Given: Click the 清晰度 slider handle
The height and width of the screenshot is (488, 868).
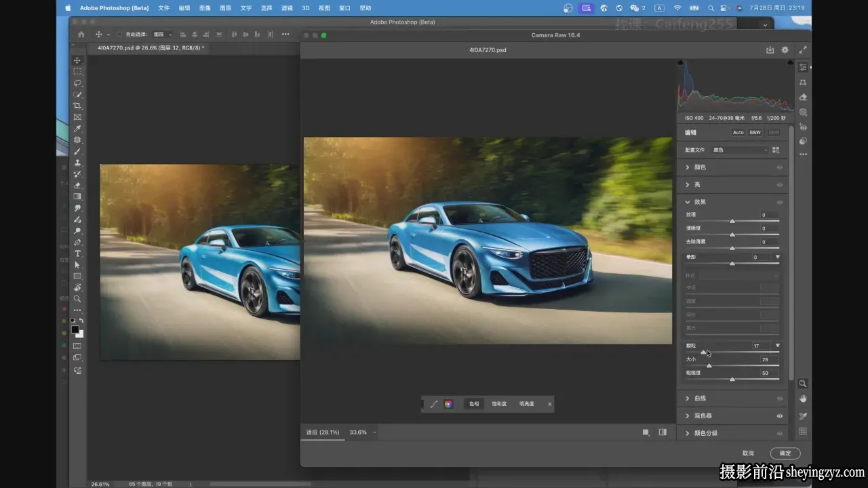Looking at the screenshot, I should tap(732, 235).
